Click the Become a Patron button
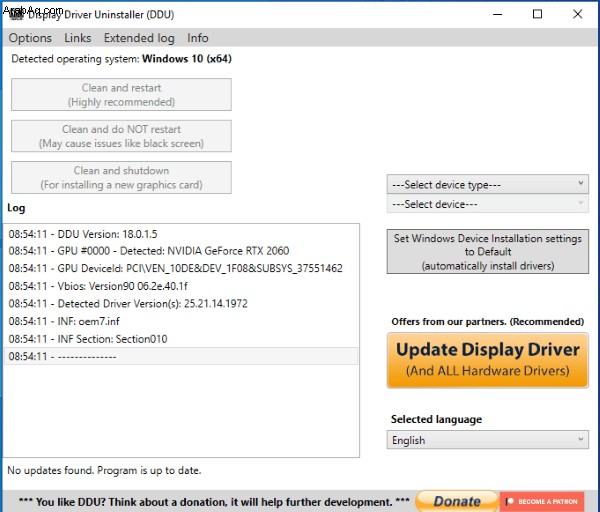 tap(542, 501)
